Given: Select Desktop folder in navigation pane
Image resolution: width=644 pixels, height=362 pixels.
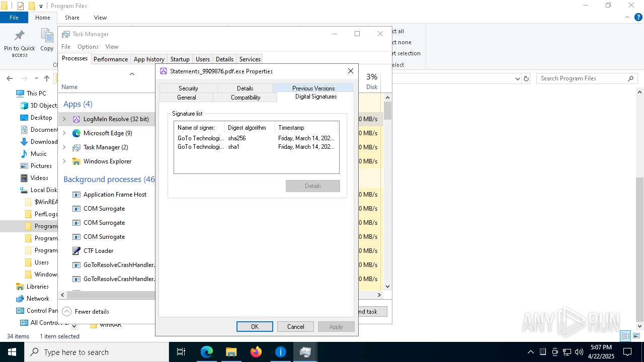Looking at the screenshot, I should [x=36, y=118].
